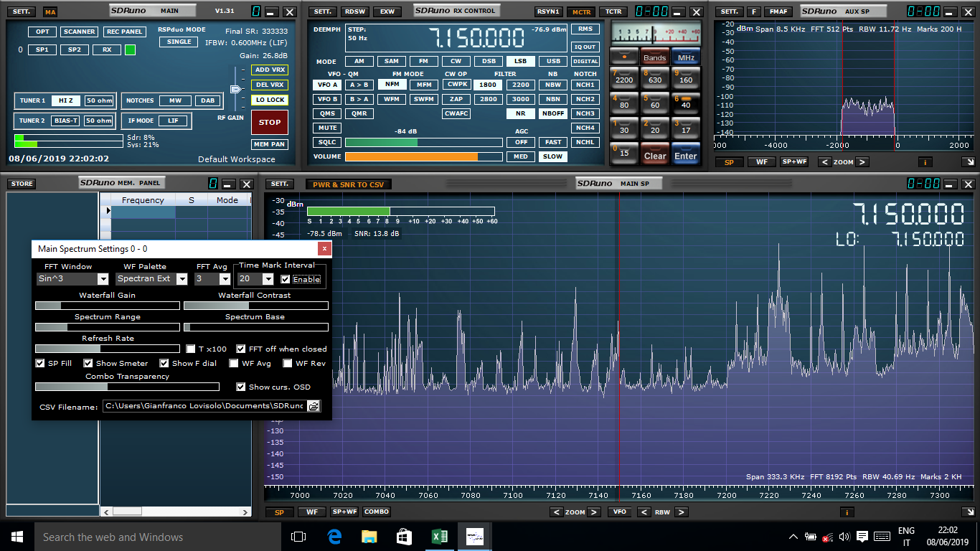Switch Main SP to SP+WF view
The height and width of the screenshot is (551, 980).
(344, 512)
